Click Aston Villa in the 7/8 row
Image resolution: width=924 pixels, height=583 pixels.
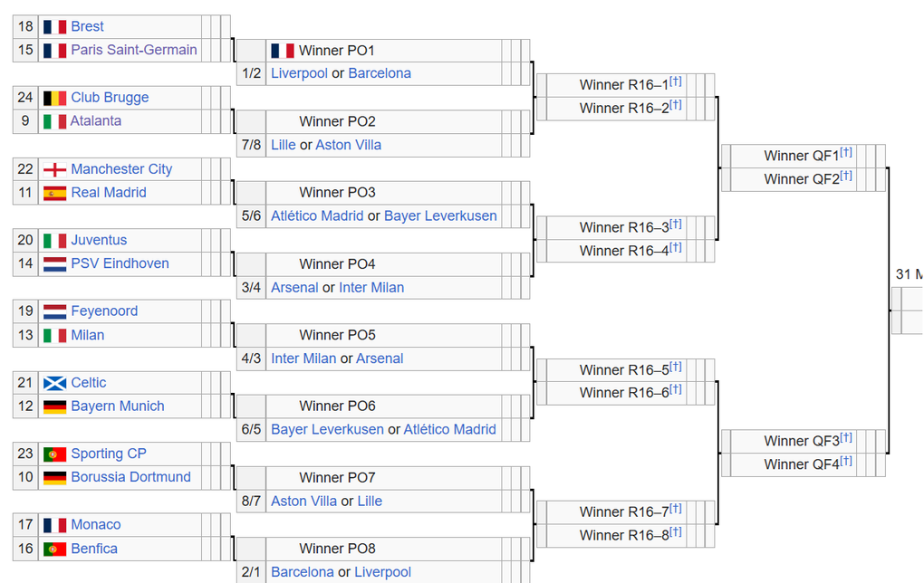[348, 145]
